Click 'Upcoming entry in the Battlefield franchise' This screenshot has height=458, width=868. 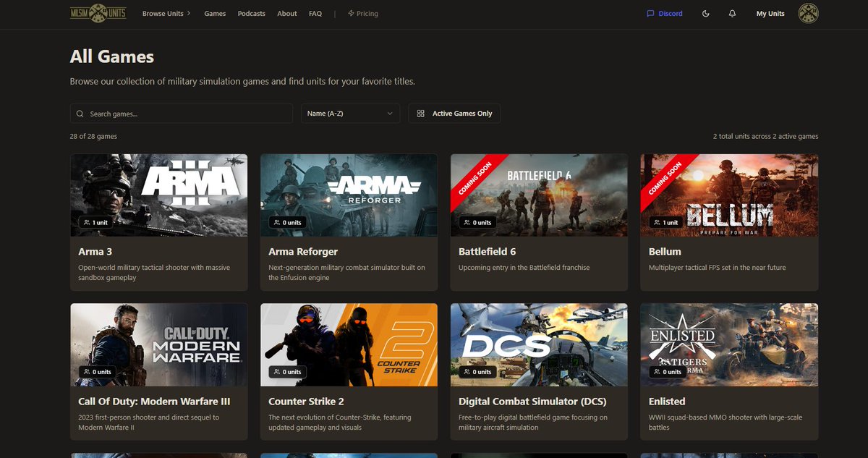tap(524, 268)
